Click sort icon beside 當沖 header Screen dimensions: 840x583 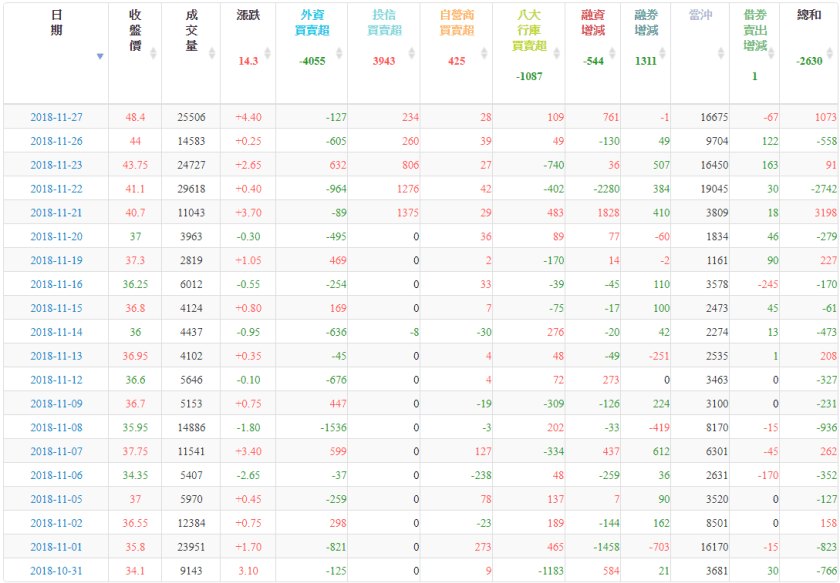(720, 53)
